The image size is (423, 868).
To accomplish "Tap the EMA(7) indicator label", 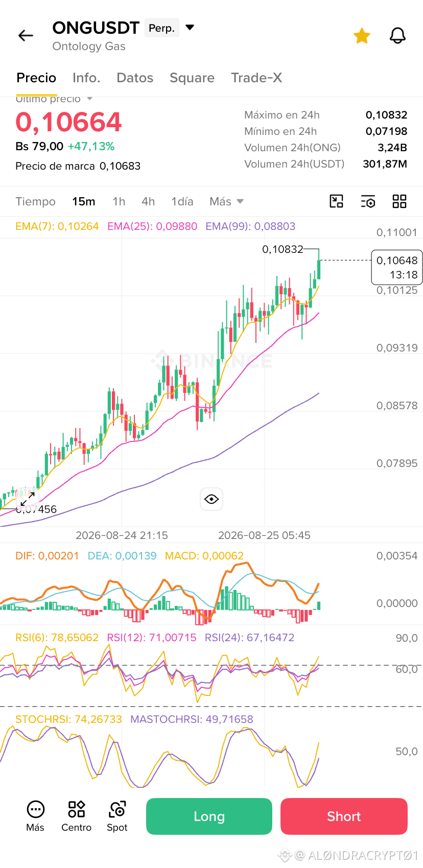I will click(57, 226).
